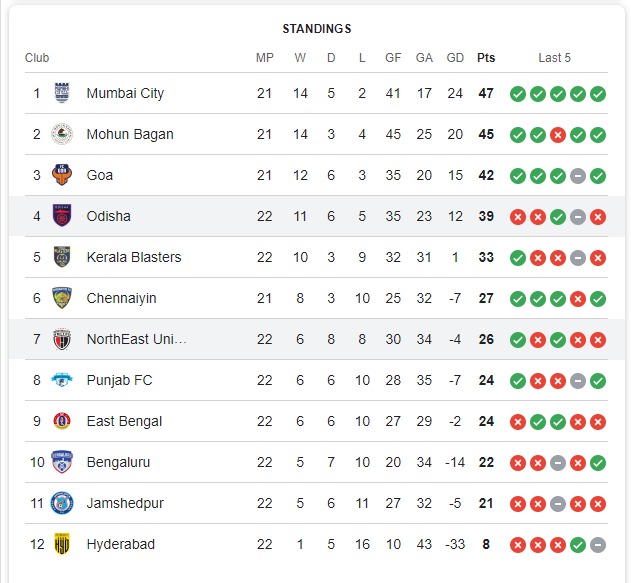Click the Club column header
Viewport: 631px width, 583px height.
point(37,58)
